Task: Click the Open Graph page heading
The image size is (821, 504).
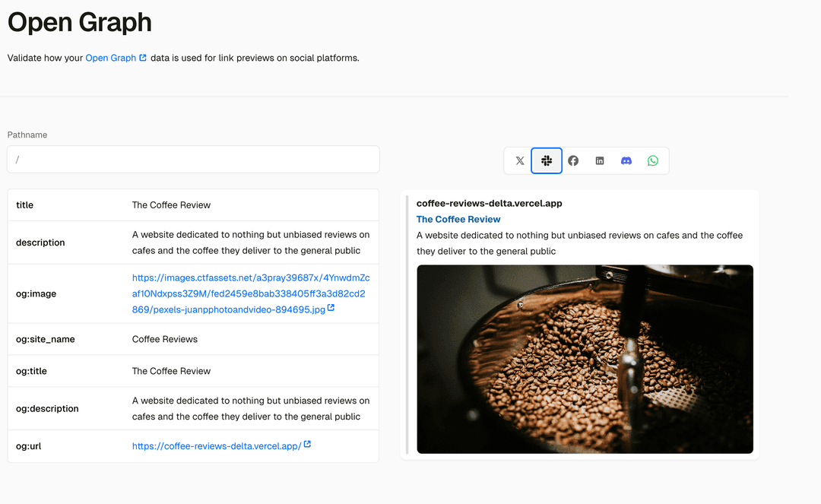Action: 80,23
